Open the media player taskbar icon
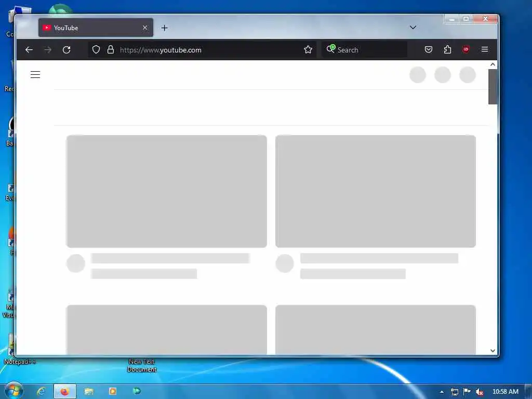 (113, 392)
